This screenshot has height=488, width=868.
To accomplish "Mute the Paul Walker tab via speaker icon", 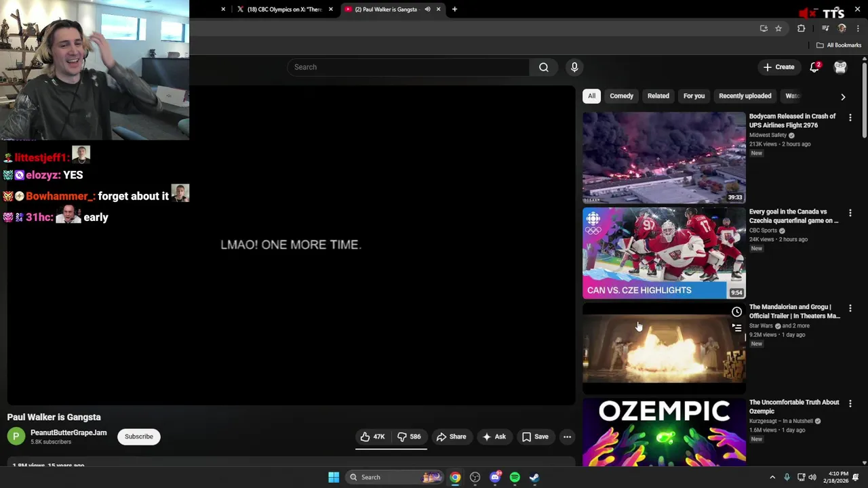I will (x=427, y=9).
